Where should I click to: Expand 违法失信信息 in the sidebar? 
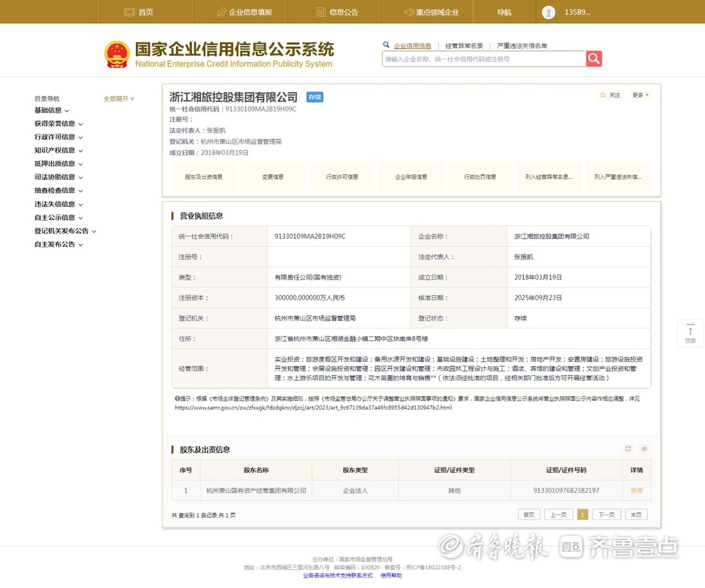59,204
